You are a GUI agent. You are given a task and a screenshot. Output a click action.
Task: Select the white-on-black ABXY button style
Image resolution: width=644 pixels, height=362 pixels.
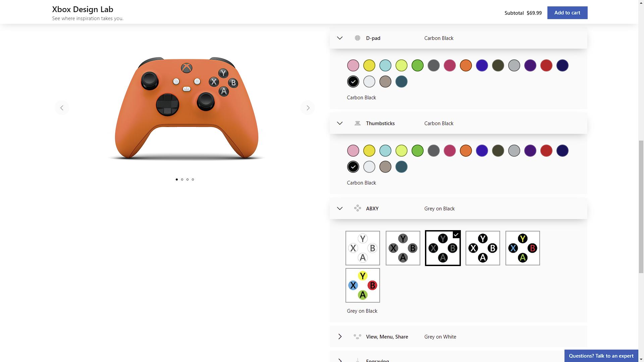point(483,248)
